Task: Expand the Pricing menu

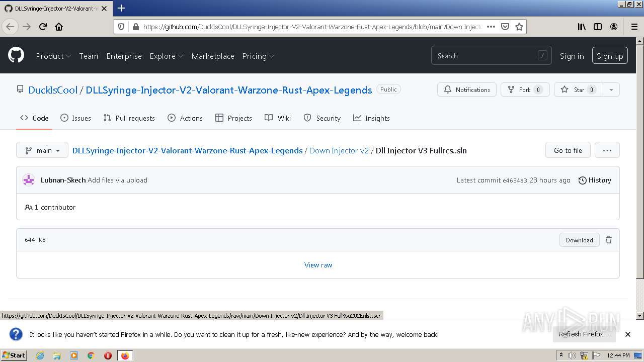Action: pos(258,56)
